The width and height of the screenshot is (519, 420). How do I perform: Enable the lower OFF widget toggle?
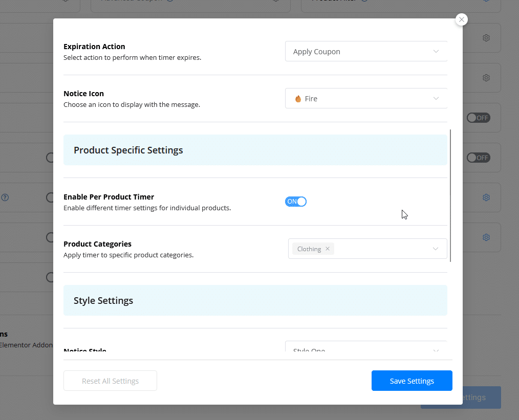click(x=478, y=158)
